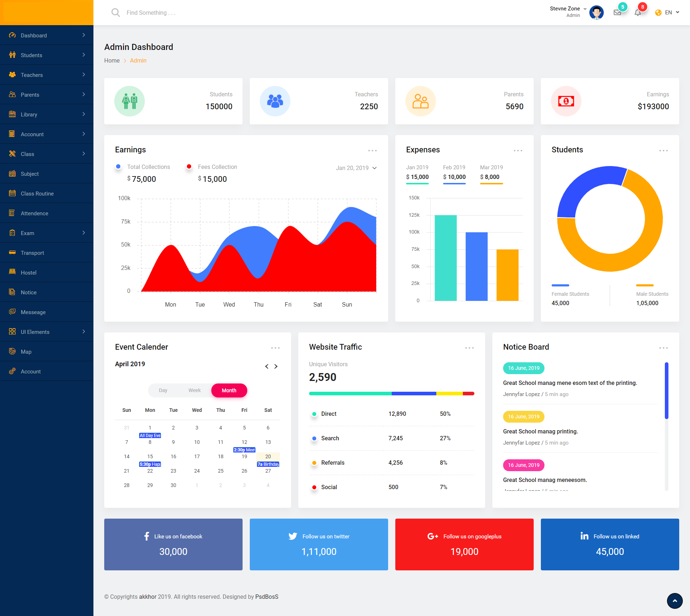Expand the EN language selector
This screenshot has height=616, width=690.
tap(668, 12)
